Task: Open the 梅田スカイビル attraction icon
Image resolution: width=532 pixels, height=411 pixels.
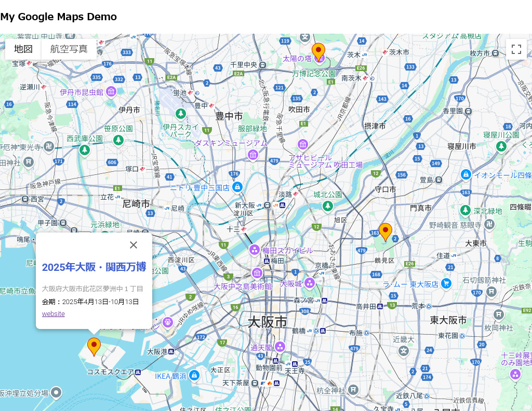Action: point(255,250)
